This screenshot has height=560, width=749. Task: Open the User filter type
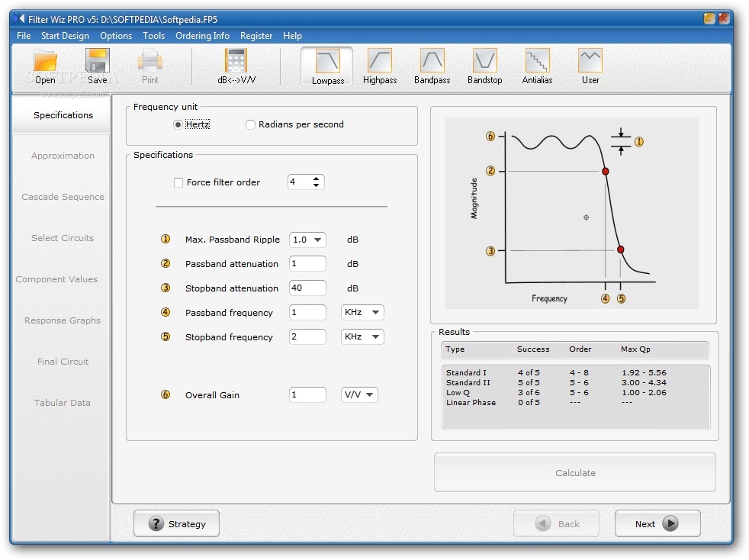[x=589, y=66]
